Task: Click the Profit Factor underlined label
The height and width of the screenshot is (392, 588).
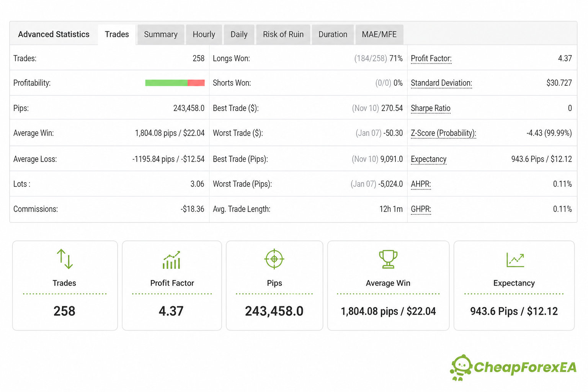Action: coord(431,59)
